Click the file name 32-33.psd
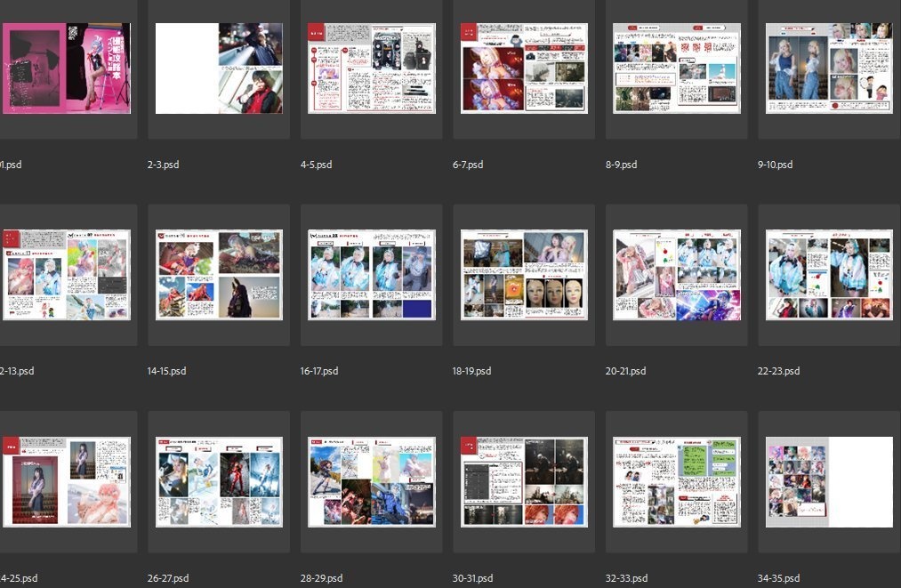Viewport: 901px width, 588px height. [626, 577]
